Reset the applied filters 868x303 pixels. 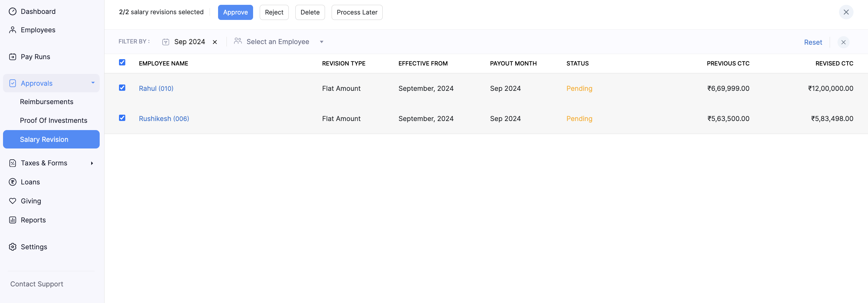813,42
